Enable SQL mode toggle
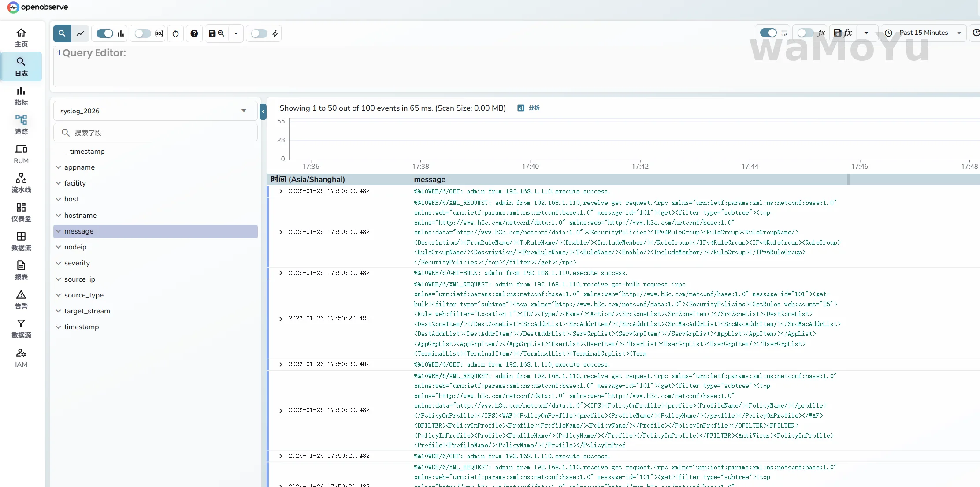 (143, 33)
